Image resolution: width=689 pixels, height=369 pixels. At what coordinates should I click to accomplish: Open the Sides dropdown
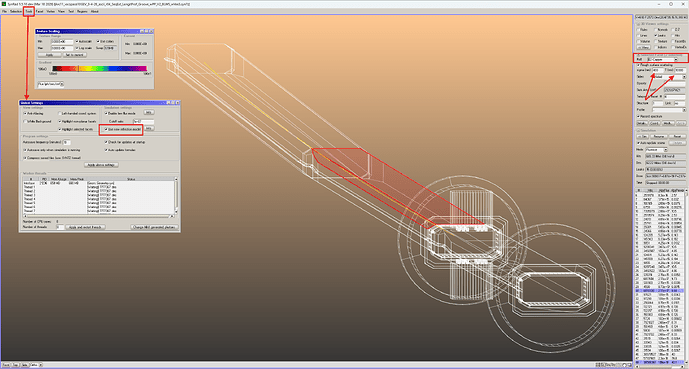pyautogui.click(x=671, y=77)
